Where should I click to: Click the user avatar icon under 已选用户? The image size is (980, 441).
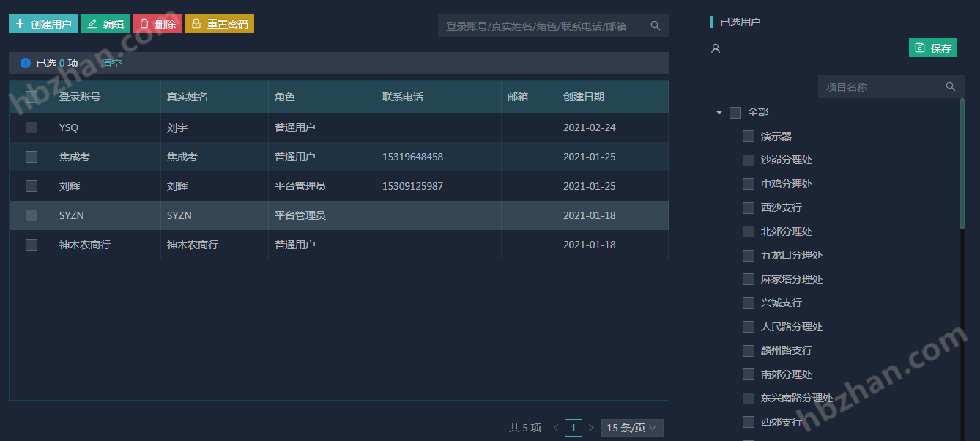tap(716, 48)
